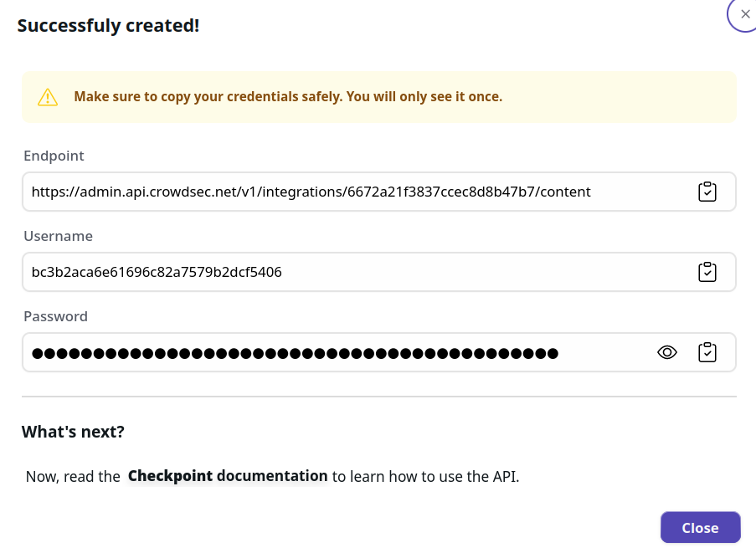Toggle password visibility off after revealing
The width and height of the screenshot is (756, 553).
(667, 352)
